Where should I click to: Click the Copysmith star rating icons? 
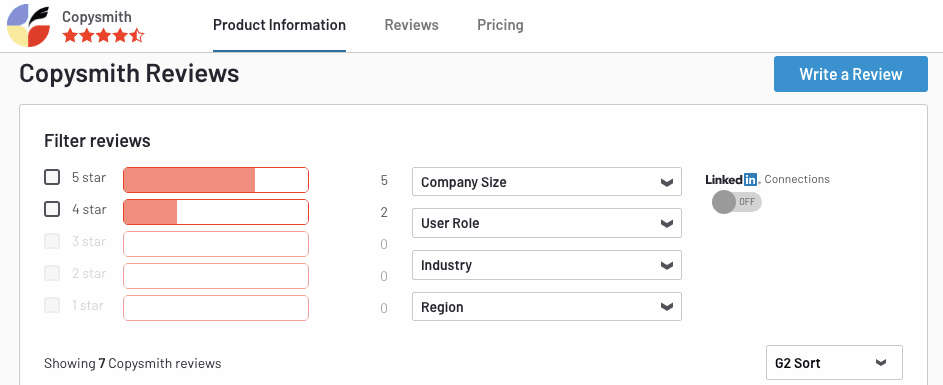tap(103, 35)
